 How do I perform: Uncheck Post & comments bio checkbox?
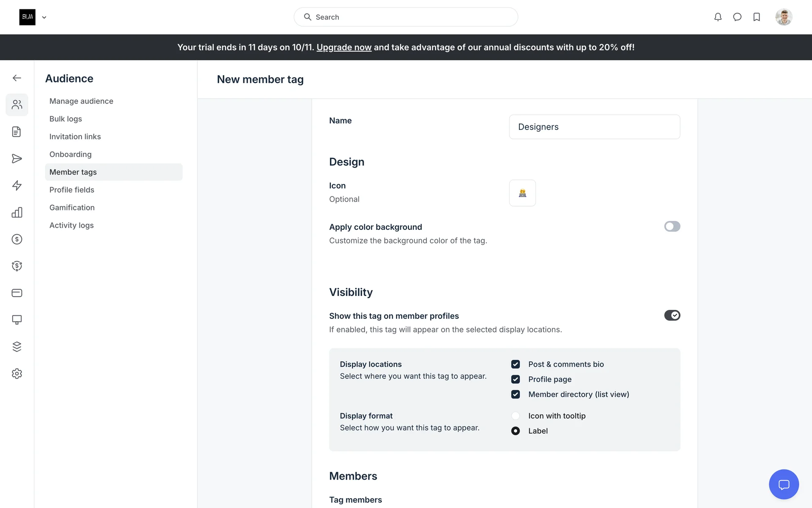[515, 364]
